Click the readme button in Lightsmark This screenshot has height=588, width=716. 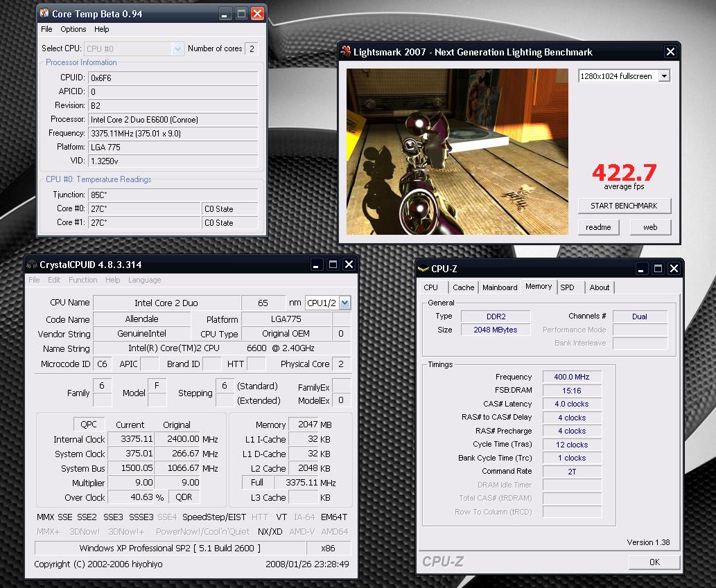click(x=598, y=227)
